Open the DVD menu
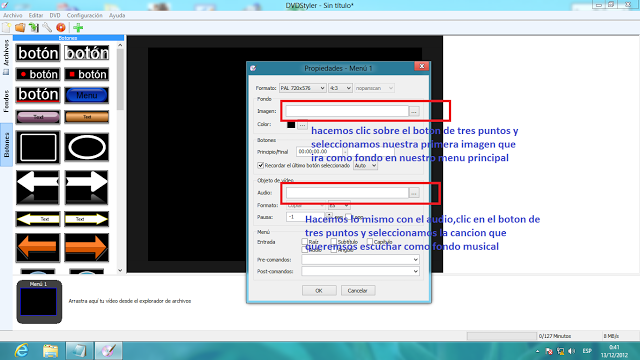Viewport: 640px width, 360px height. (x=55, y=15)
